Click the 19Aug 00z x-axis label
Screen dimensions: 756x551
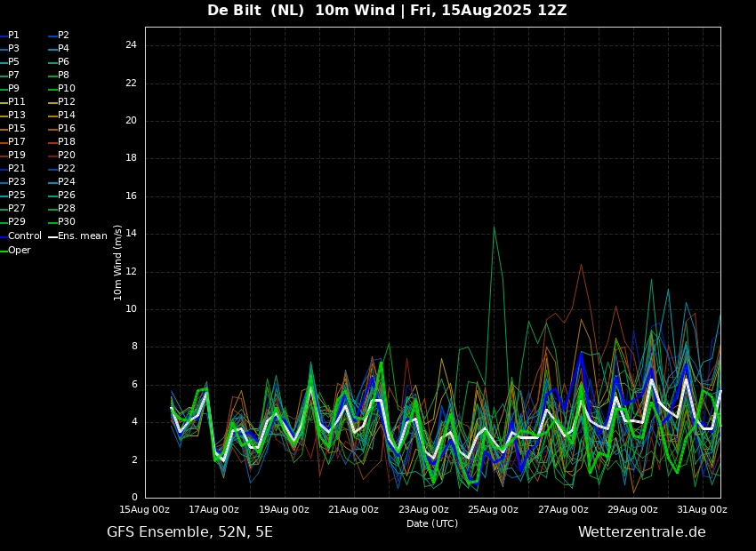(x=284, y=510)
